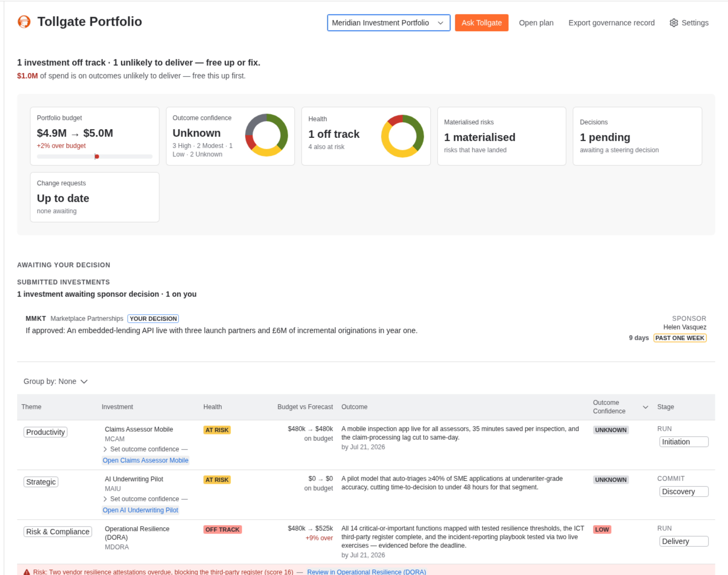728x575 pixels.
Task: Click the +2% over budget text
Action: pos(61,146)
